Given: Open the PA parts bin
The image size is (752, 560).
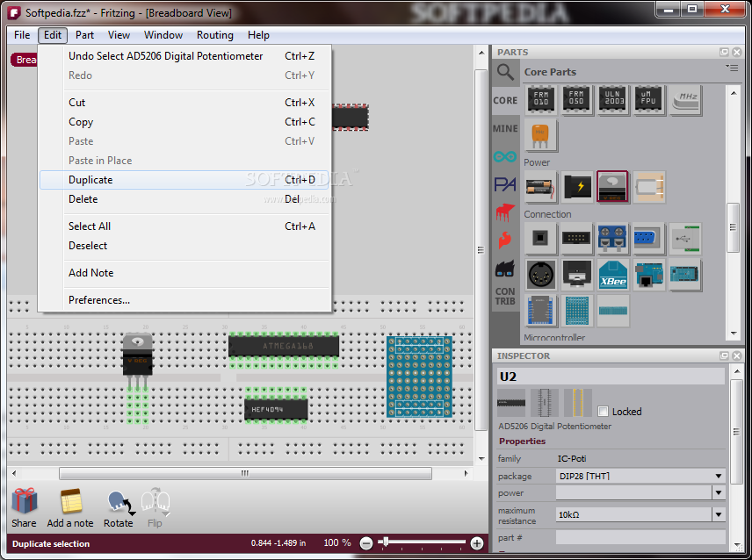Looking at the screenshot, I should coord(505,184).
